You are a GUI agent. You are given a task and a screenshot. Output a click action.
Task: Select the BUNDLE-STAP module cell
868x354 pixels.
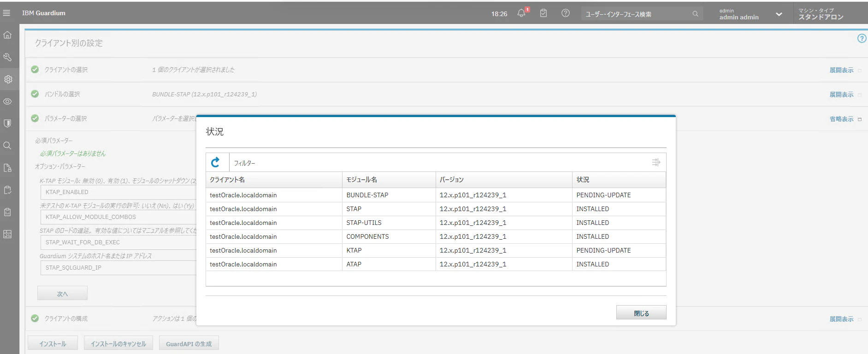(389, 195)
